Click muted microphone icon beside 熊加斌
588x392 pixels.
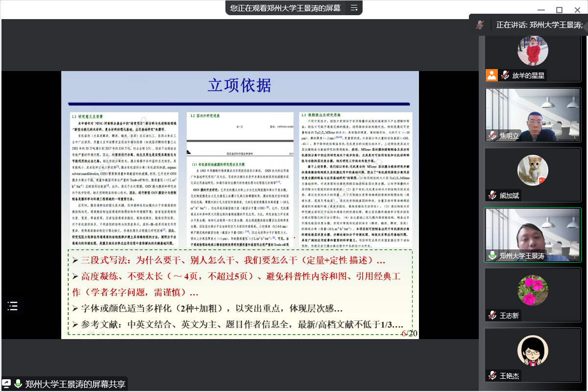click(x=492, y=196)
